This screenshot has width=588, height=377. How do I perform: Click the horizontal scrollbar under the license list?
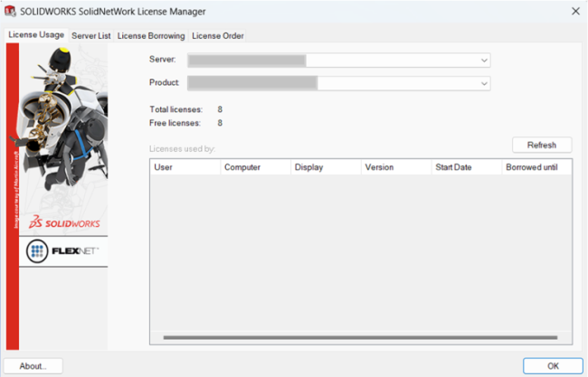pyautogui.click(x=360, y=337)
